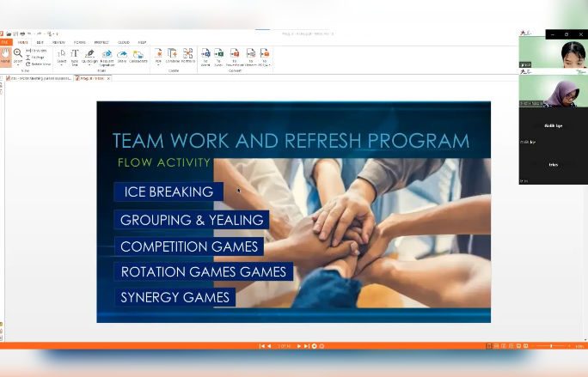Open the FILE menu tab
The height and width of the screenshot is (377, 588).
[x=6, y=41]
